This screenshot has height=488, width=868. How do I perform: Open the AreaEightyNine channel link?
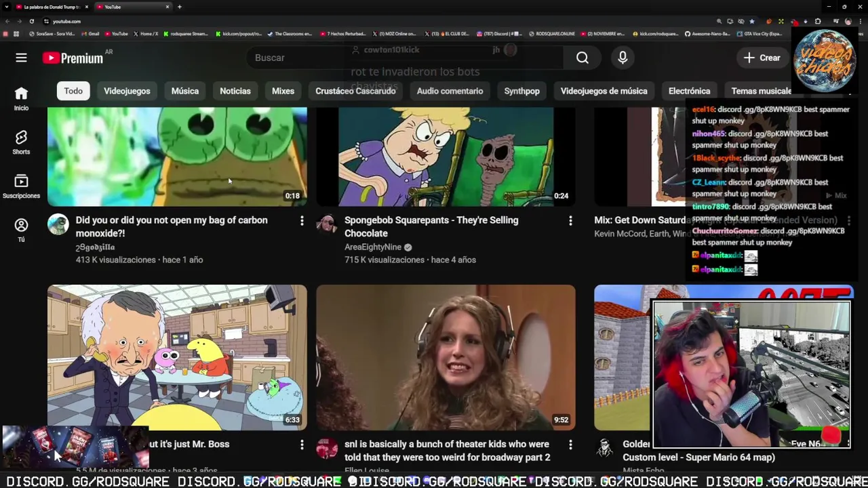coord(373,247)
